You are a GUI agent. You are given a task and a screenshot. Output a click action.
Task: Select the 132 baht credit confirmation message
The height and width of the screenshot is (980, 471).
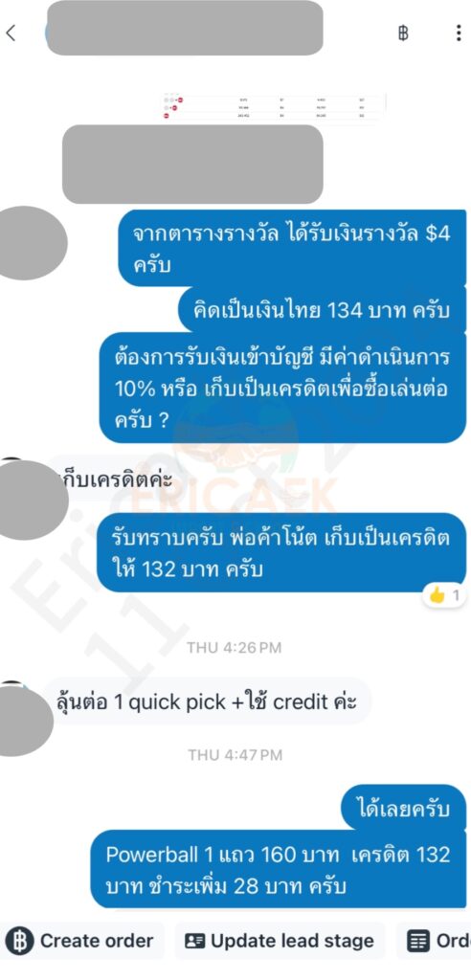coord(281,554)
